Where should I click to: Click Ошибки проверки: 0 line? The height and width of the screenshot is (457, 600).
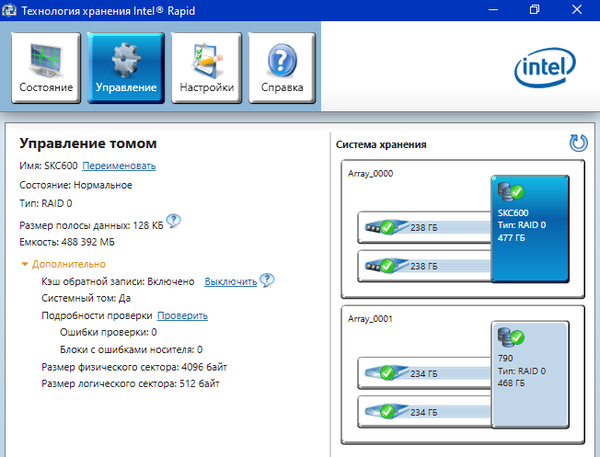(x=108, y=332)
